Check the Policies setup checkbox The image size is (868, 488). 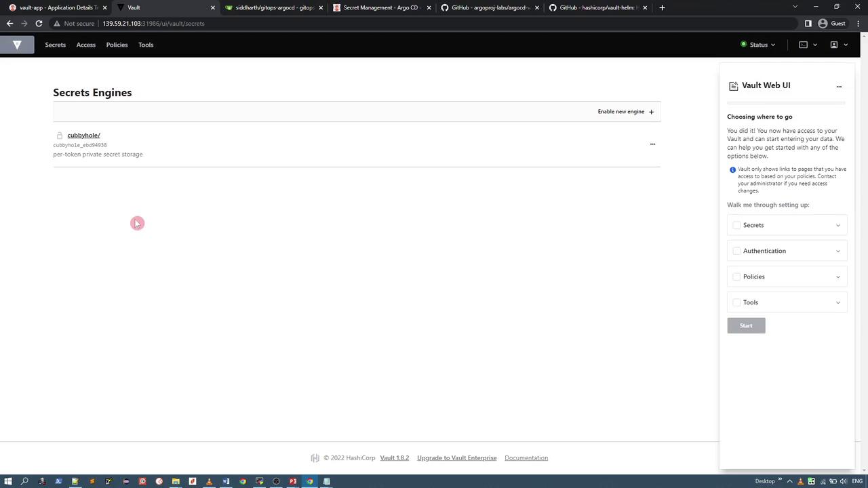tap(736, 277)
